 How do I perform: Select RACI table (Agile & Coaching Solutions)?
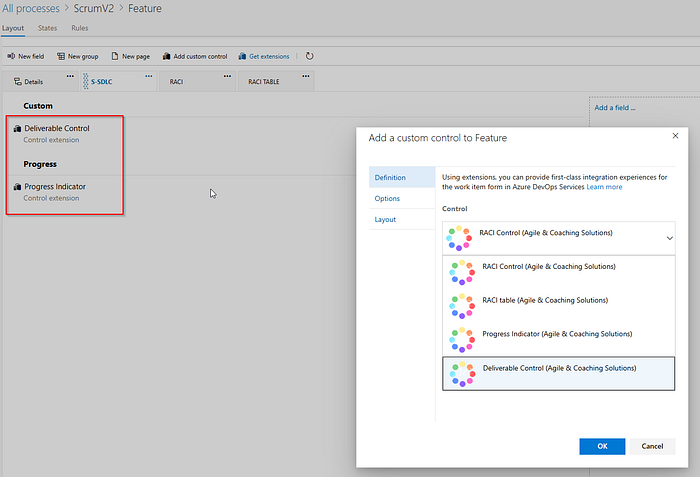(x=558, y=306)
